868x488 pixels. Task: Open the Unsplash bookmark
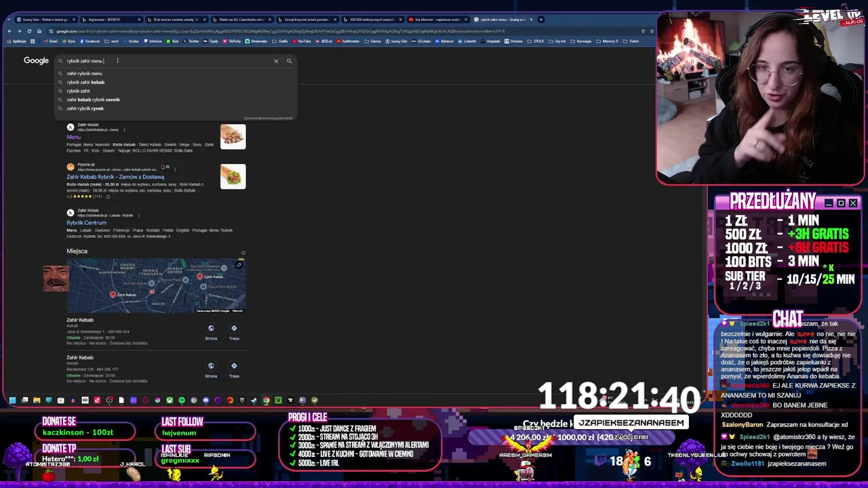pos(490,41)
